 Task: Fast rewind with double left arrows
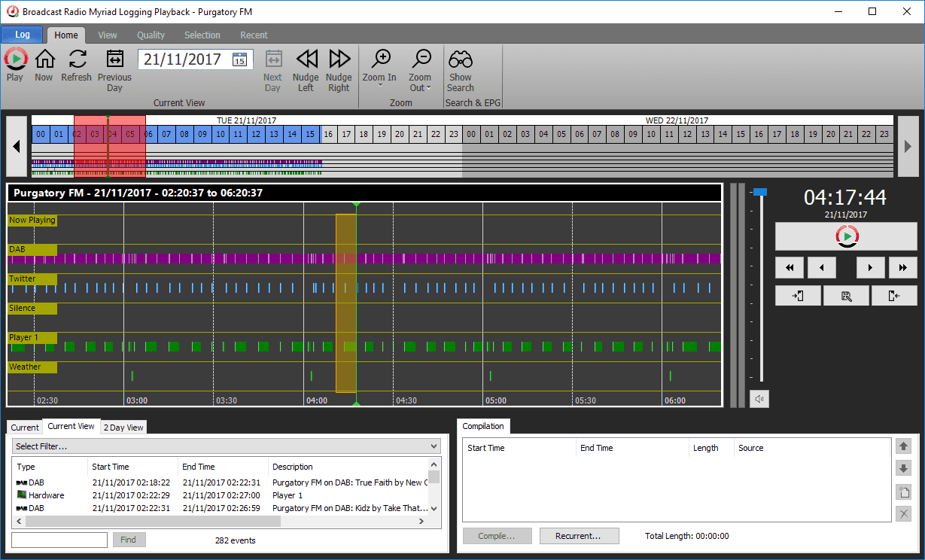point(790,267)
